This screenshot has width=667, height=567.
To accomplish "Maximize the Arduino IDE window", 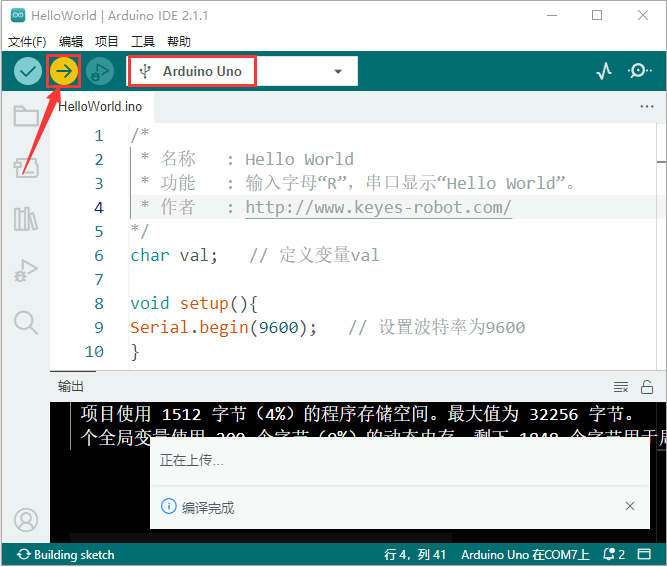I will click(597, 15).
